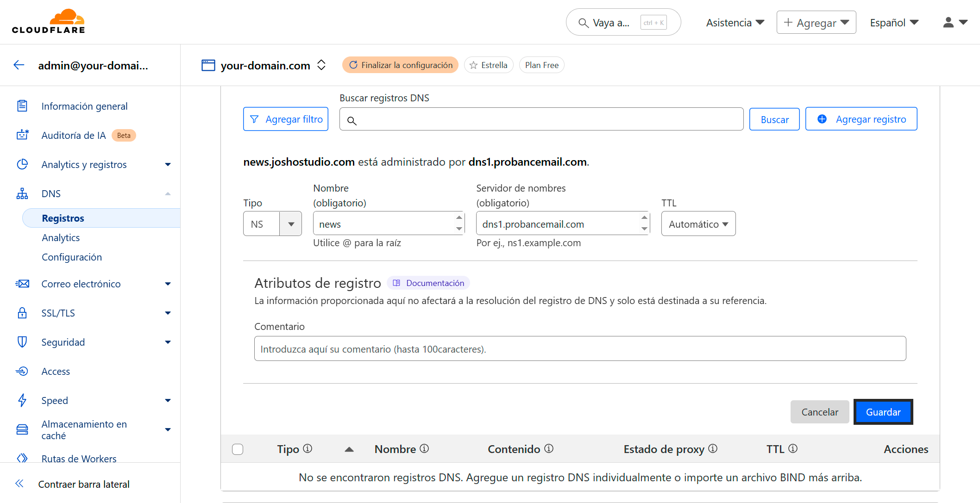Expand the Correo electrónico section
The width and height of the screenshot is (980, 503).
pyautogui.click(x=168, y=284)
